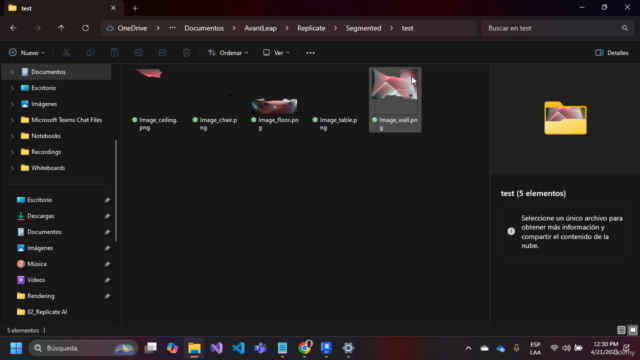The height and width of the screenshot is (360, 640).
Task: Open the clock showing 12:30 PM
Action: pyautogui.click(x=605, y=348)
